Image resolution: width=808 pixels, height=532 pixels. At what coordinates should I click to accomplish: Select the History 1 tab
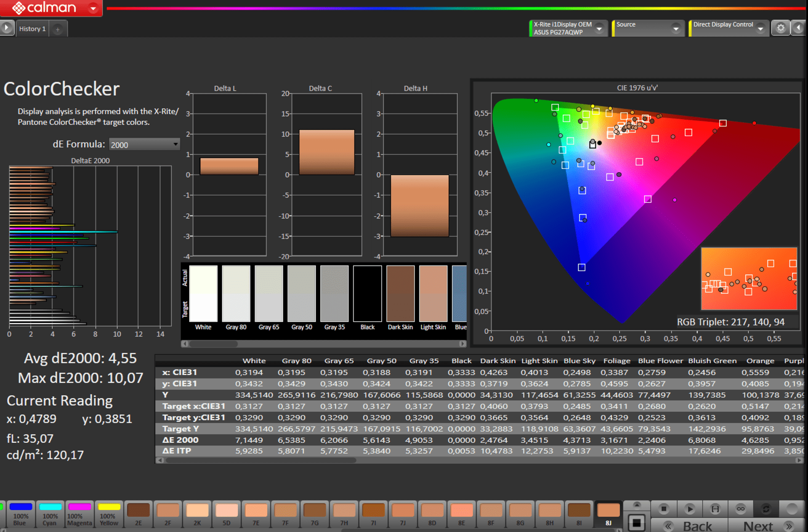click(x=32, y=29)
